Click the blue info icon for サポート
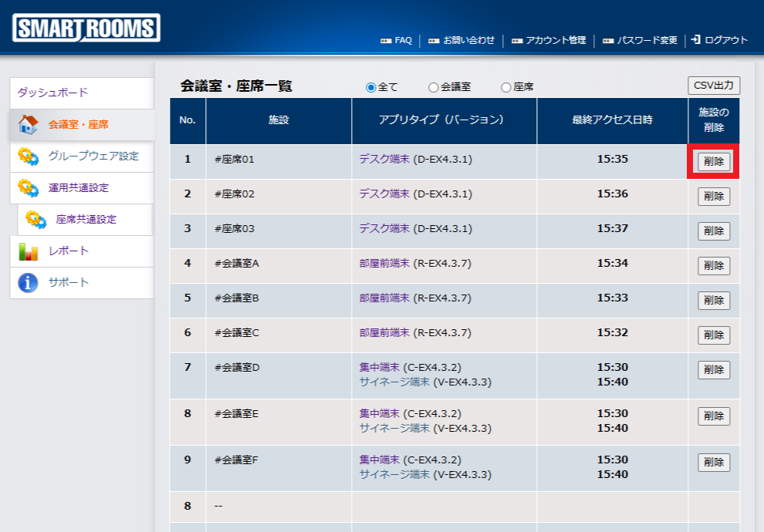Screen dimensions: 764x532 coord(28,283)
